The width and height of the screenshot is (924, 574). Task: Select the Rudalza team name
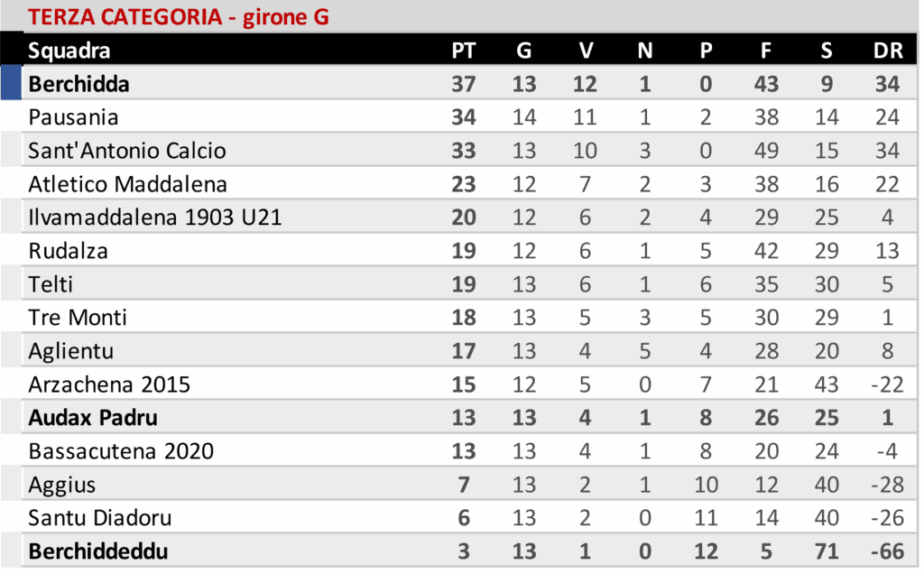pyautogui.click(x=68, y=251)
